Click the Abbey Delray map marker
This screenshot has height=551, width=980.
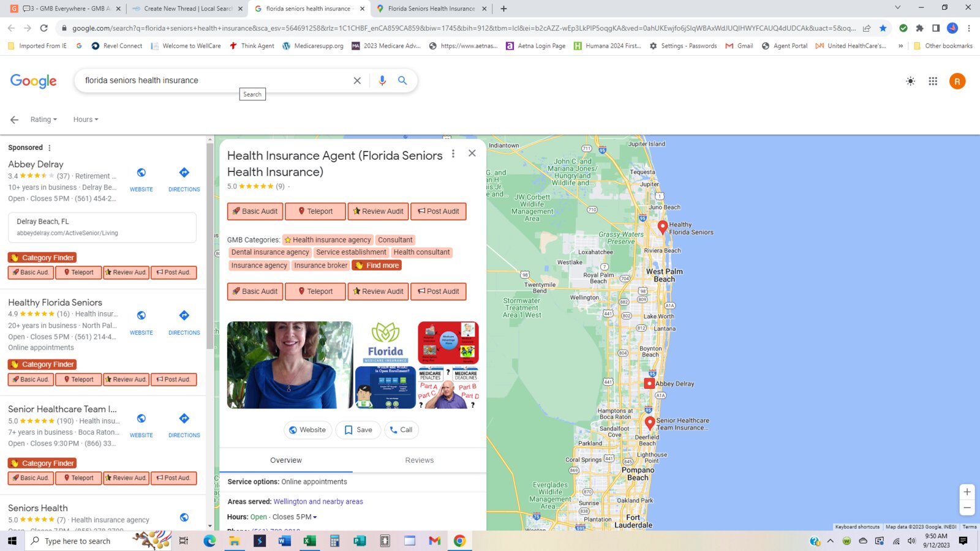pyautogui.click(x=649, y=383)
